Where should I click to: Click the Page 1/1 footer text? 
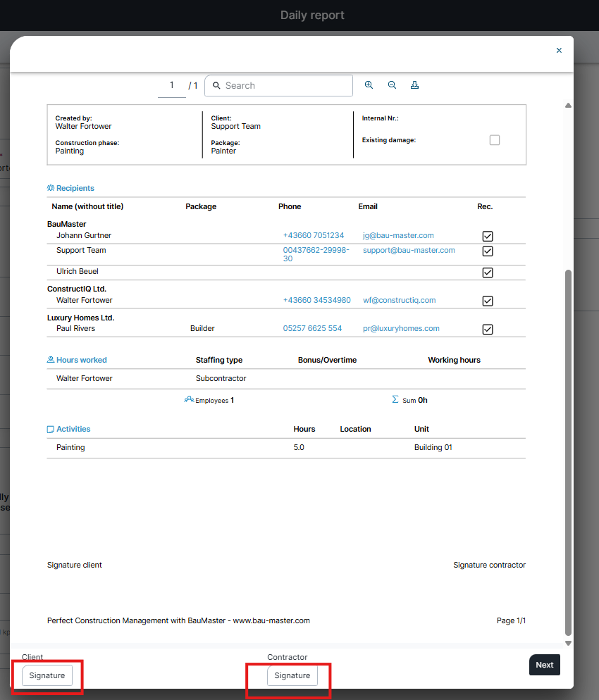(511, 620)
